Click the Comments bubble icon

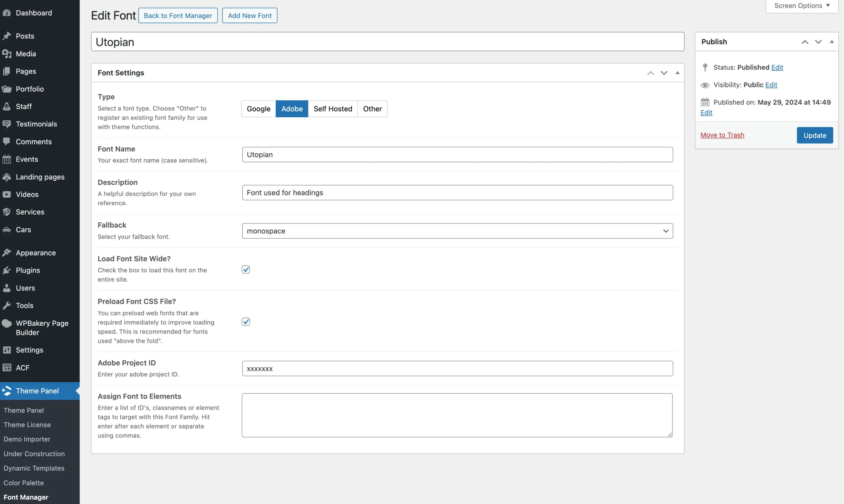pos(7,142)
